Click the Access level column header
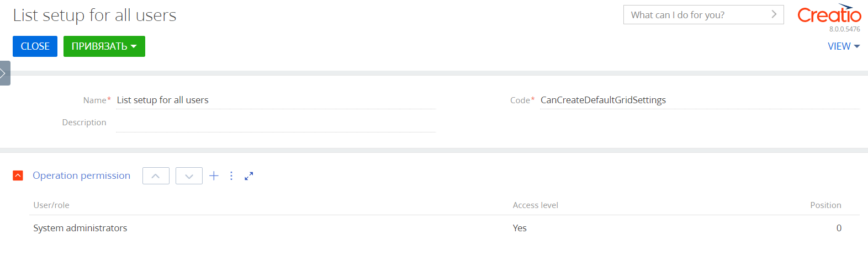The image size is (868, 266). point(535,205)
